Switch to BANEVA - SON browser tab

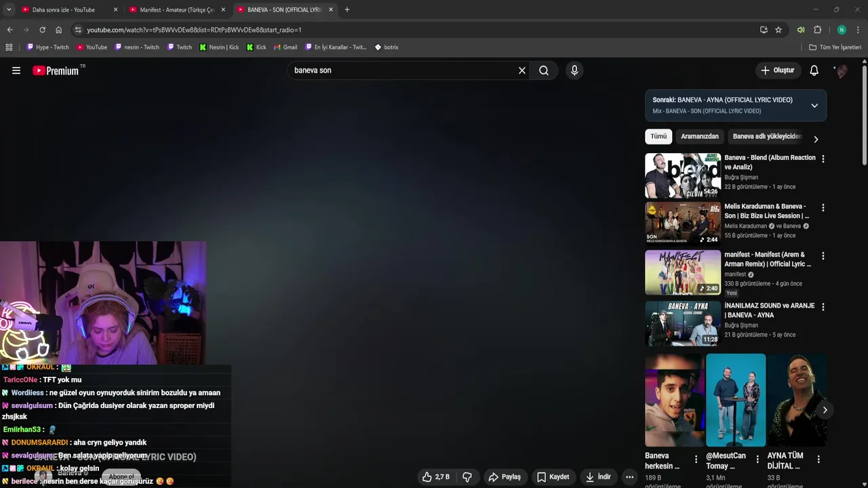284,9
